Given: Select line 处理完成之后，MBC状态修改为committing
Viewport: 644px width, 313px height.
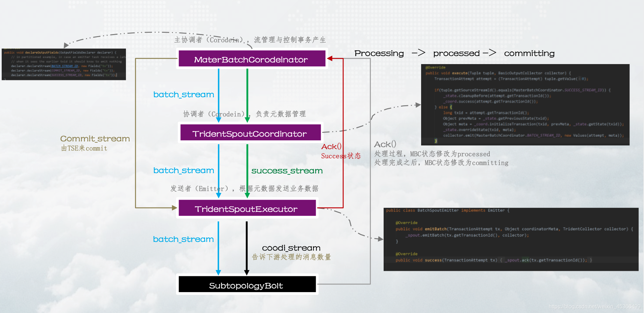Looking at the screenshot, I should click(x=441, y=163).
